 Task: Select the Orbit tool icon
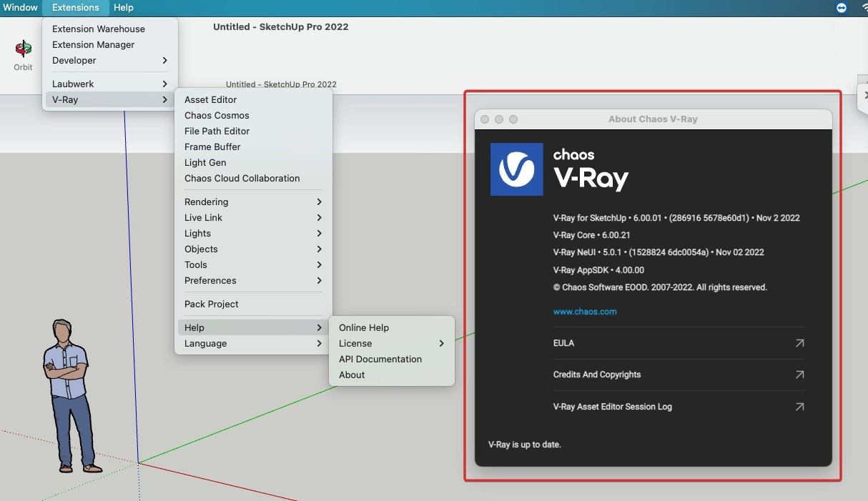click(x=24, y=49)
